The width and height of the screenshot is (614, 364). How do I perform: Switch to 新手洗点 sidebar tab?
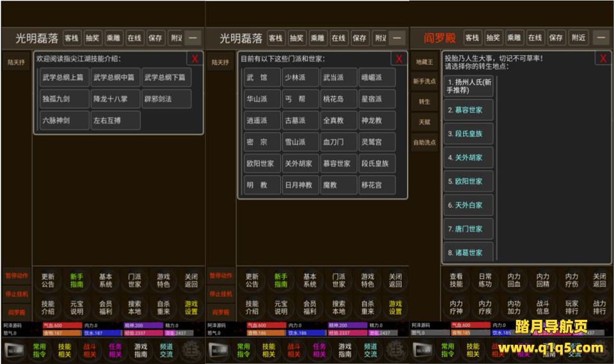425,81
